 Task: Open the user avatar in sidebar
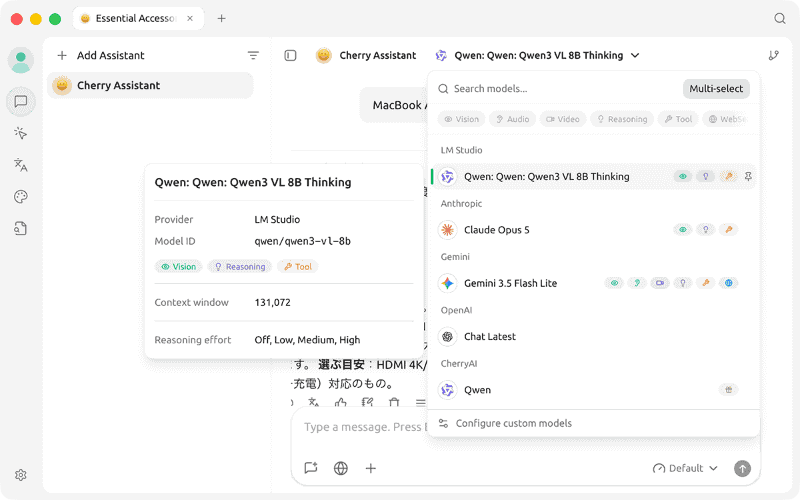pyautogui.click(x=21, y=60)
